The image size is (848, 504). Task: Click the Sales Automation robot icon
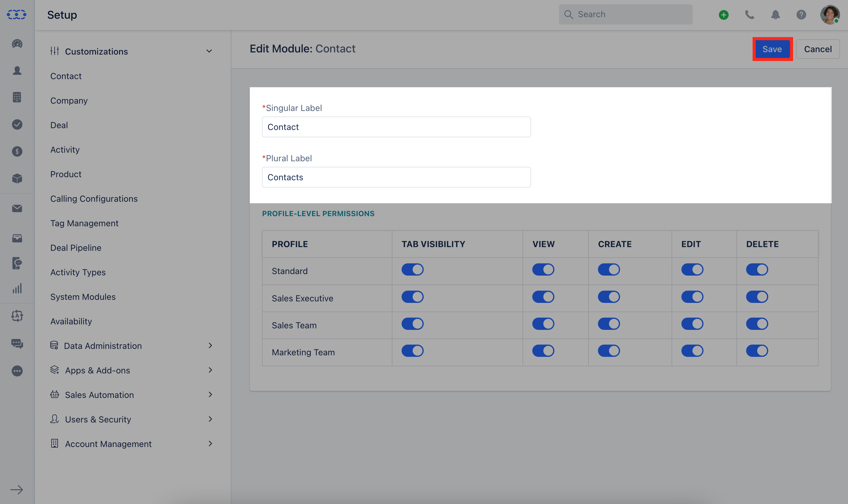pos(54,394)
